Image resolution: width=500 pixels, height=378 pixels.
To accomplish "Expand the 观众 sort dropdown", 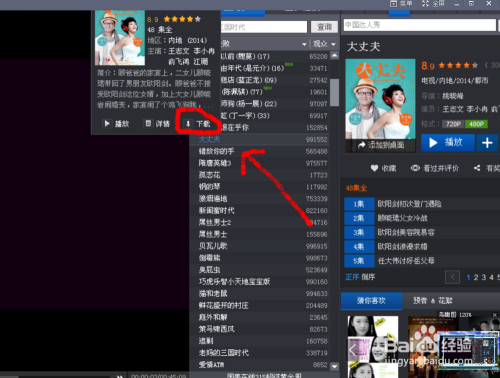I will (333, 44).
